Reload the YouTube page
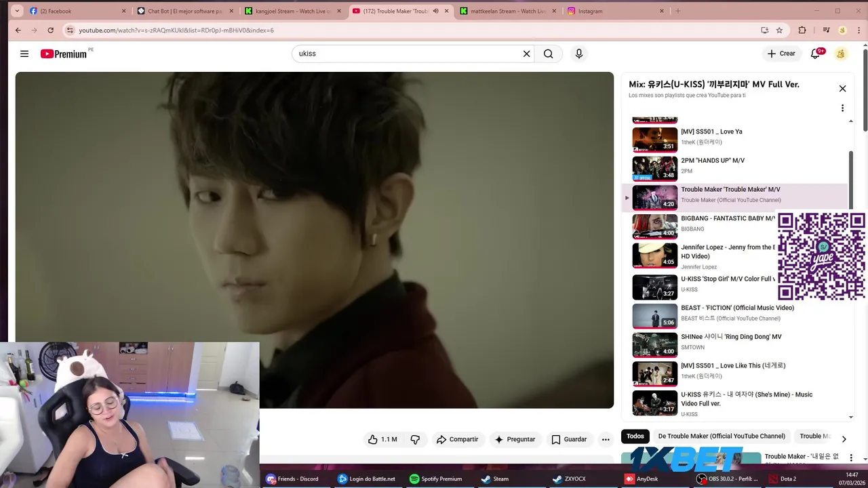The image size is (868, 488). (50, 30)
